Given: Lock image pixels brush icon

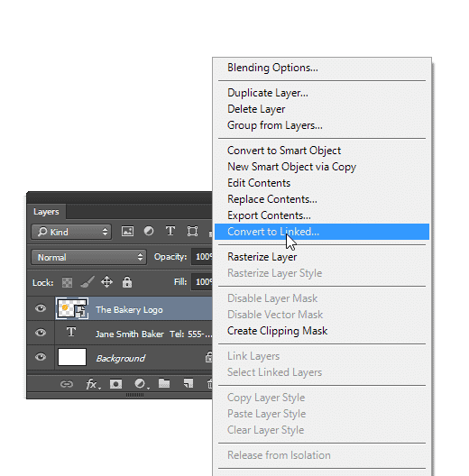Looking at the screenshot, I should [x=87, y=282].
